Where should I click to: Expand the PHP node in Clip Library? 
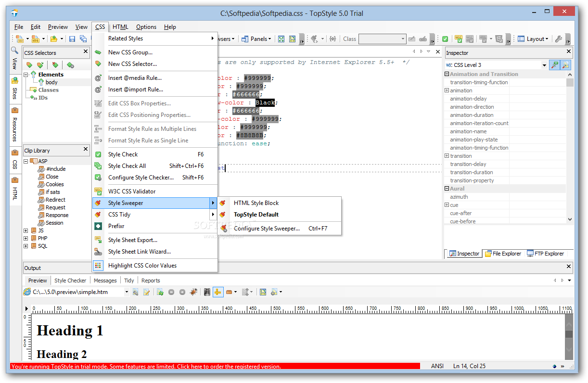pos(26,238)
